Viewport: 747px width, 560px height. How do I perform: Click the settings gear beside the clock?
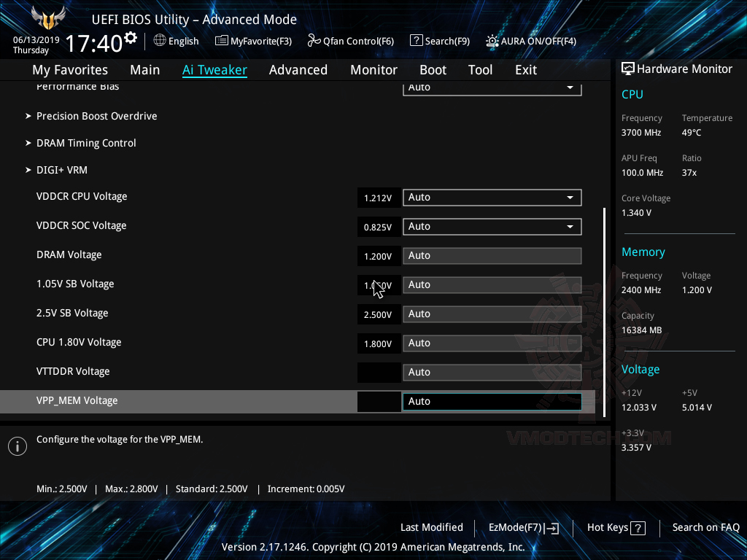(130, 38)
